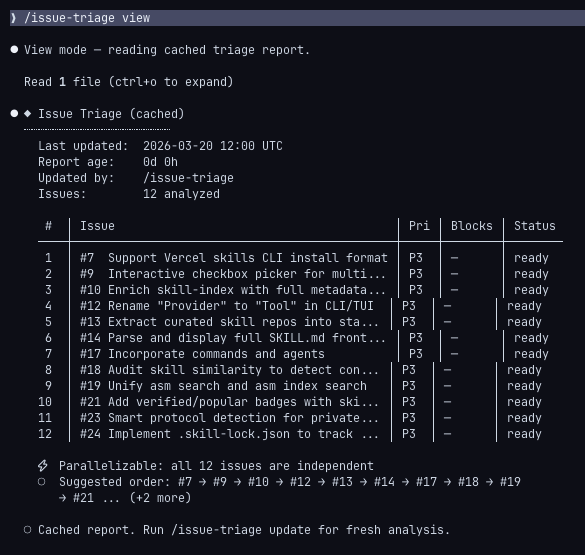
Task: Click the 'ready' status in the #24 row
Action: [x=524, y=434]
